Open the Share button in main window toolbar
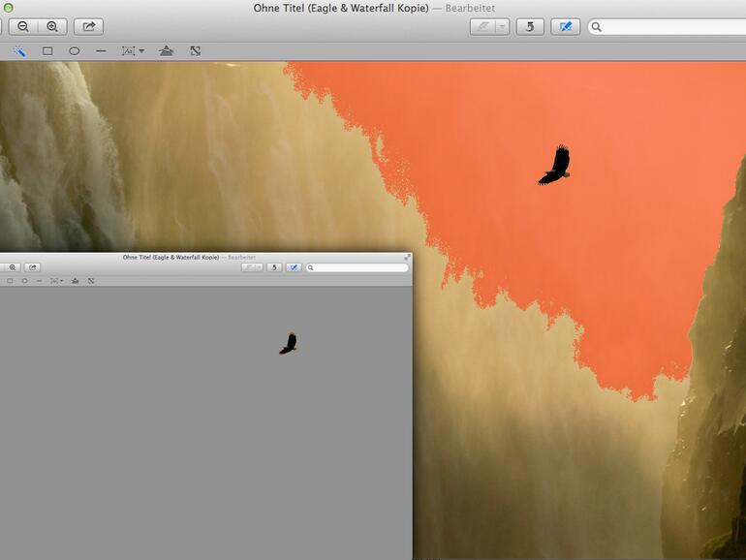The height and width of the screenshot is (560, 746). pos(88,27)
